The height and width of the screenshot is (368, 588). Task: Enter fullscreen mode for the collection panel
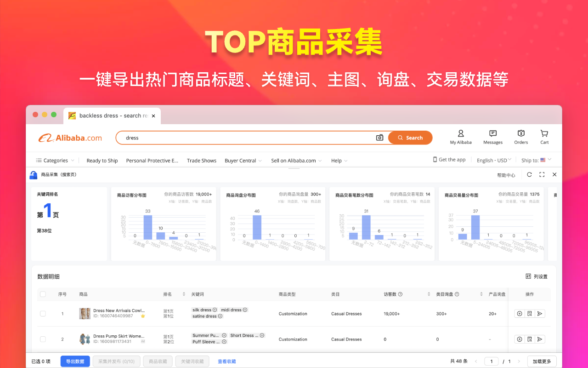click(x=542, y=175)
